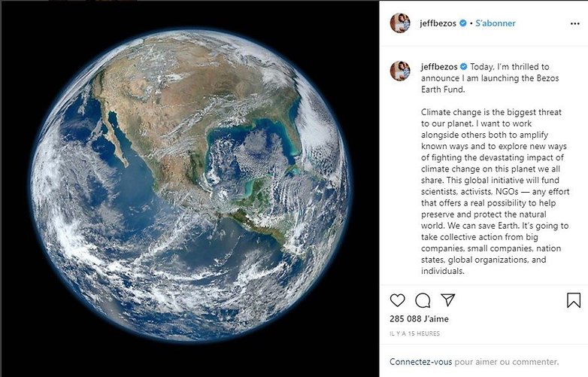The image size is (588, 377).
Task: View the 285 088 J'aime likes count
Action: click(419, 319)
